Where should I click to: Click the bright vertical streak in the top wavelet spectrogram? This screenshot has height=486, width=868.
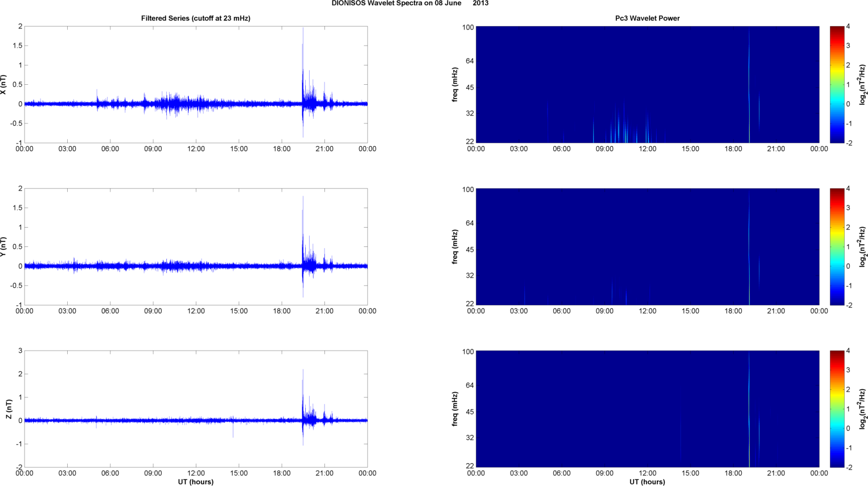pos(749,85)
